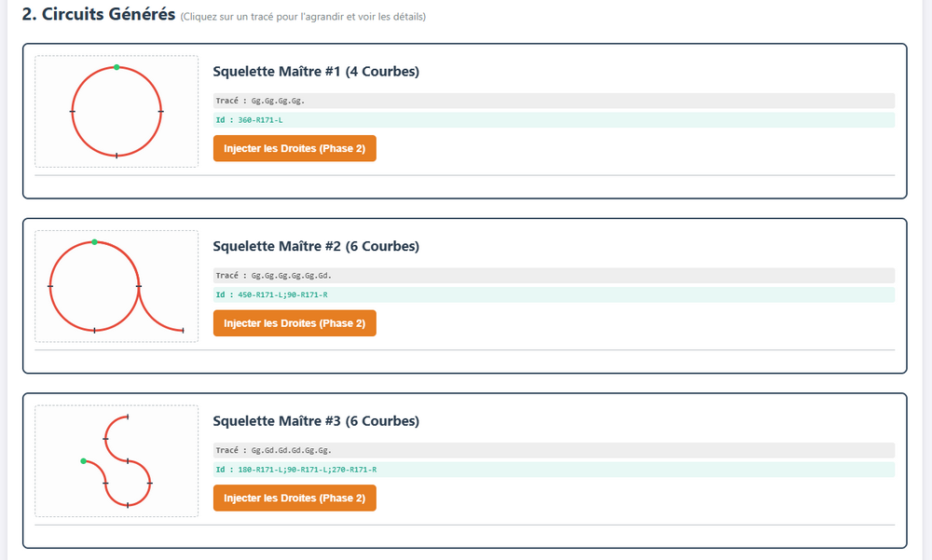Select the Tracé field Gg.Gd.Gd.Gd.Gg.Gg.
Screen dimensions: 932x560
pyautogui.click(x=554, y=451)
